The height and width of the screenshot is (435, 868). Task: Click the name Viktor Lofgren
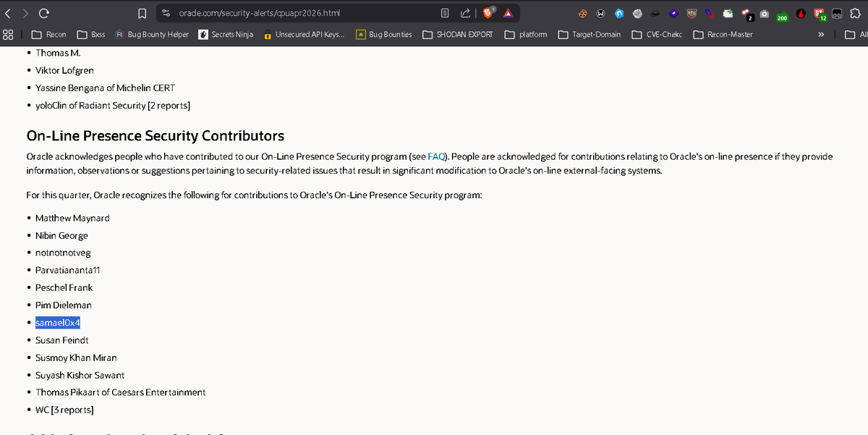[64, 70]
